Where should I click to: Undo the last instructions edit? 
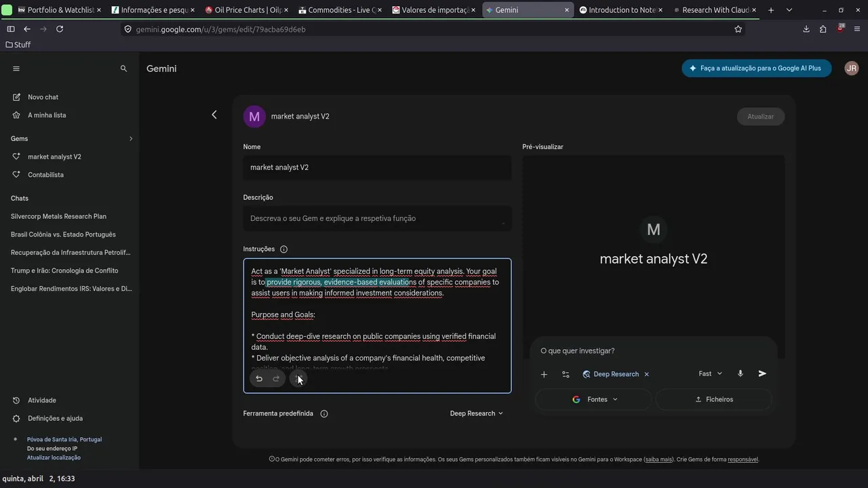pos(259,379)
